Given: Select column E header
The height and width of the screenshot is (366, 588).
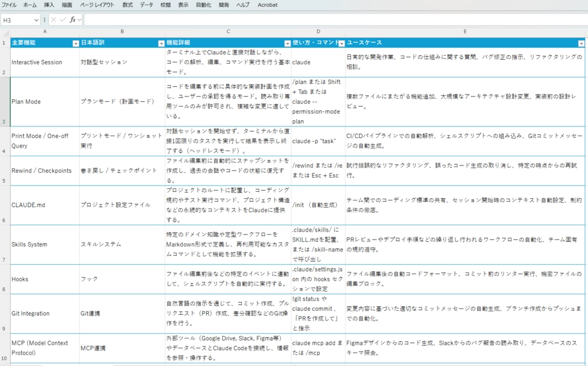Looking at the screenshot, I should 465,32.
